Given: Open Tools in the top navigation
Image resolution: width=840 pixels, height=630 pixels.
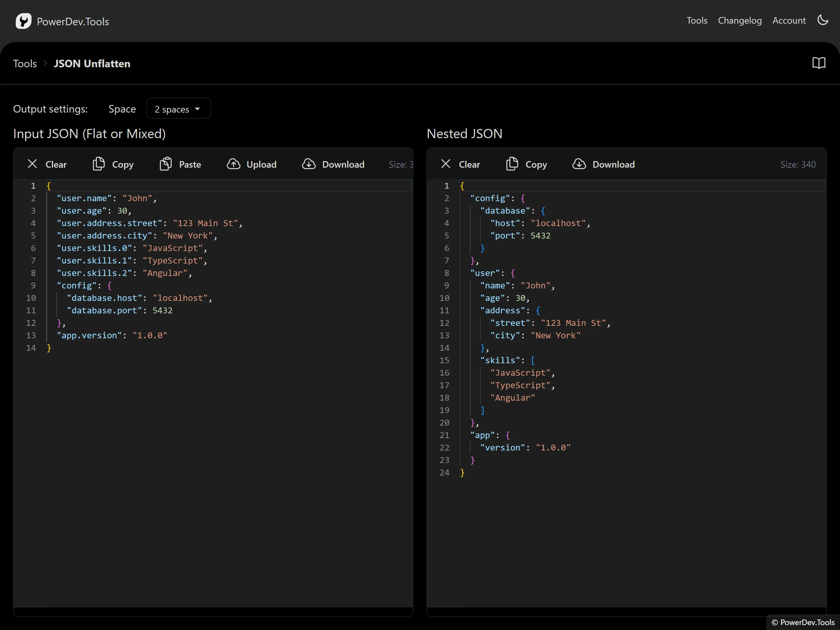Looking at the screenshot, I should click(697, 20).
